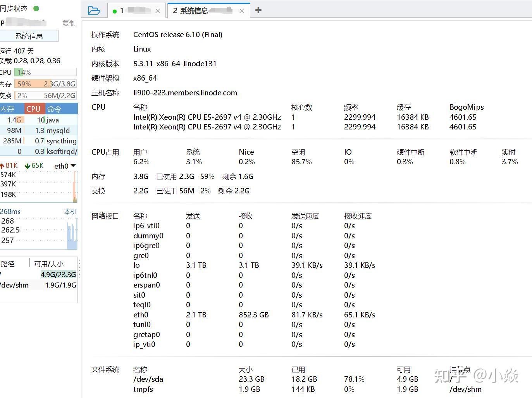Click 复制 to copy the IP address
The height and width of the screenshot is (398, 532).
pos(69,23)
